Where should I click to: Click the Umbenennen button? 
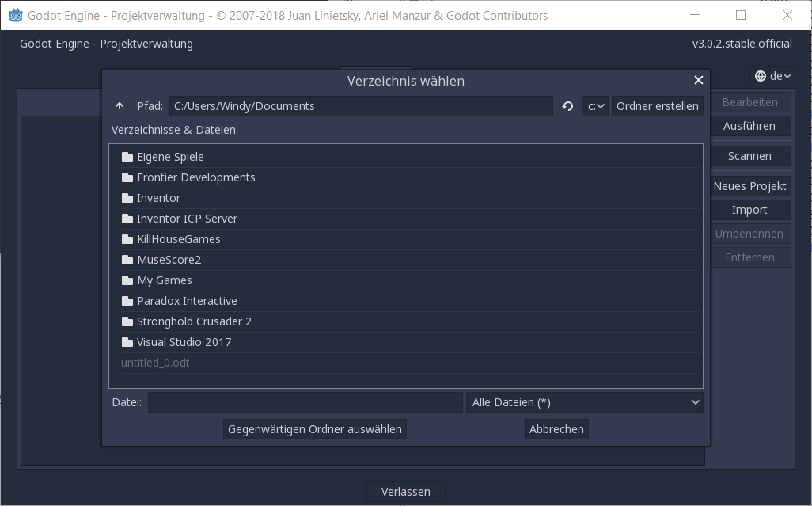coord(749,234)
